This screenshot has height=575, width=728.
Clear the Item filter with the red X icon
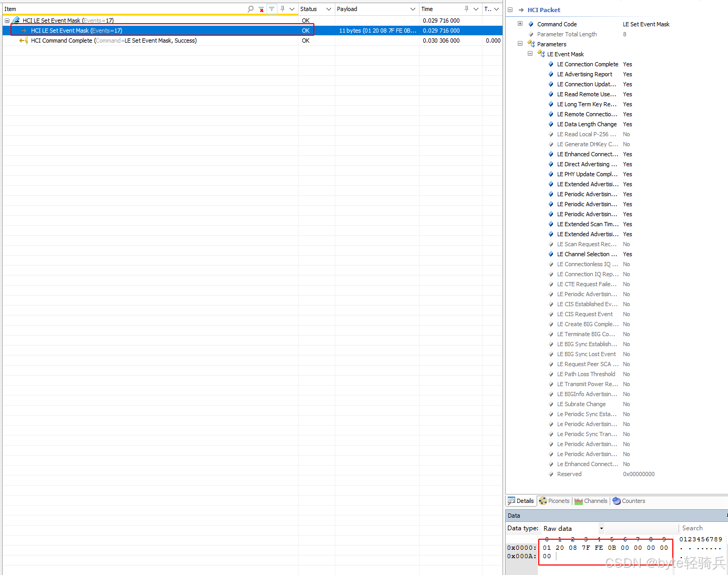point(261,9)
